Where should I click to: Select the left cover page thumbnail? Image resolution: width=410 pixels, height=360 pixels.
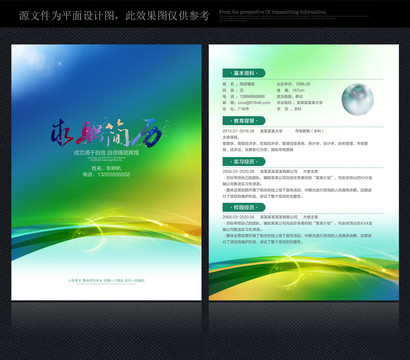[x=106, y=172]
